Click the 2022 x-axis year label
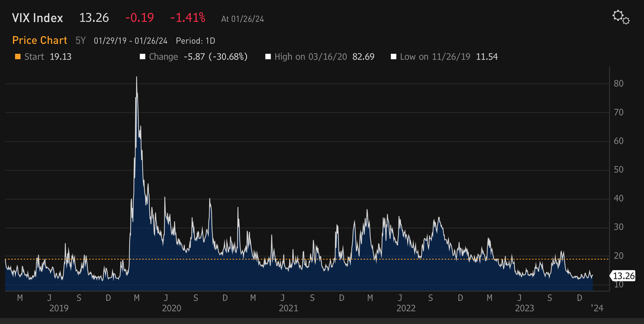The width and height of the screenshot is (644, 324). click(406, 308)
